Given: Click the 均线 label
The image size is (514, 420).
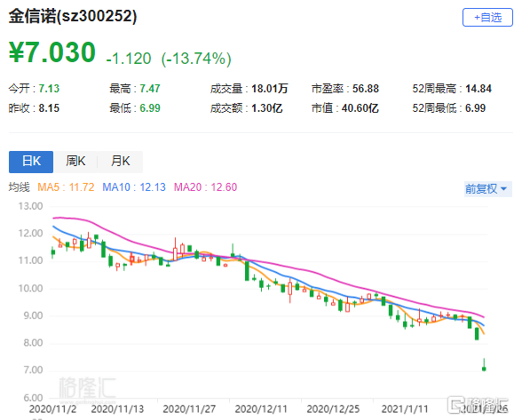Looking at the screenshot, I should 19,187.
